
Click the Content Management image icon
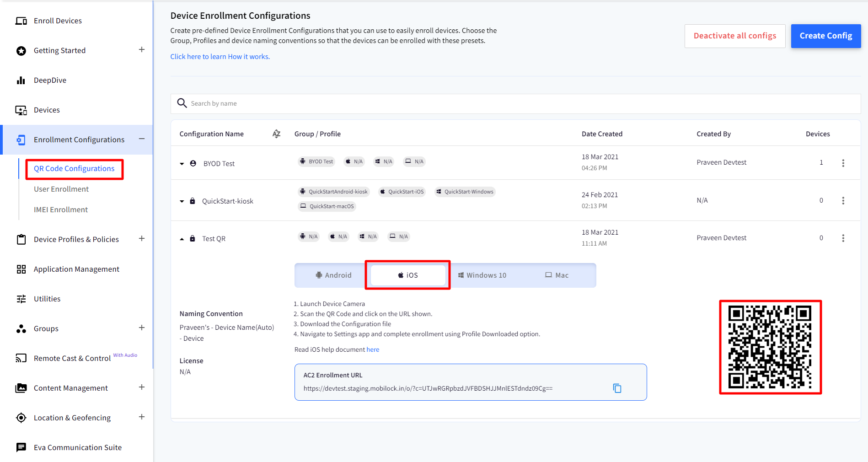click(x=21, y=388)
